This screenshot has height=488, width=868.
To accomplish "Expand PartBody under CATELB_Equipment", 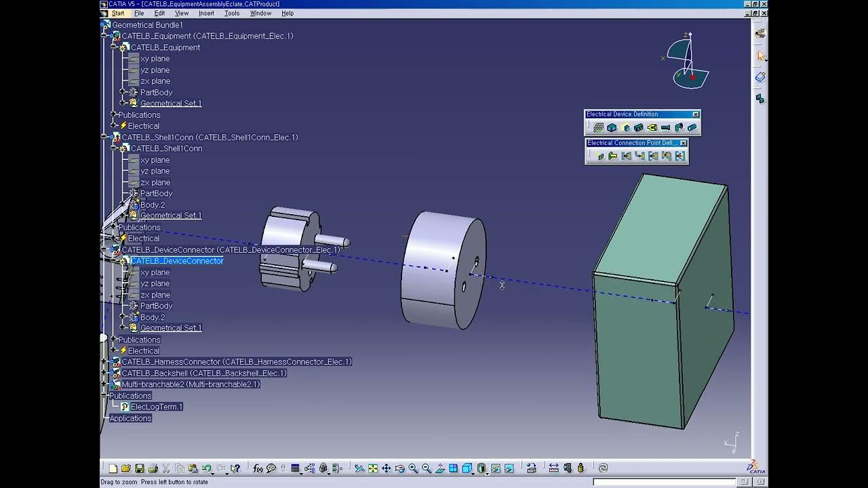I will point(123,92).
